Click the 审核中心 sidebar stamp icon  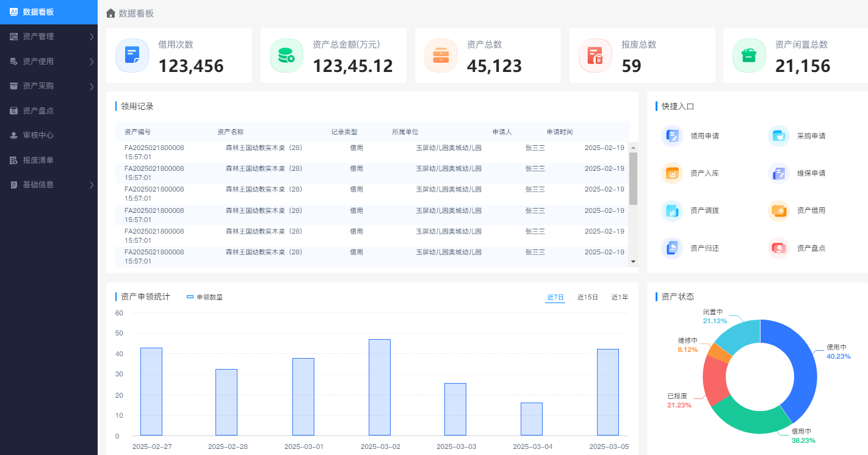(x=13, y=135)
